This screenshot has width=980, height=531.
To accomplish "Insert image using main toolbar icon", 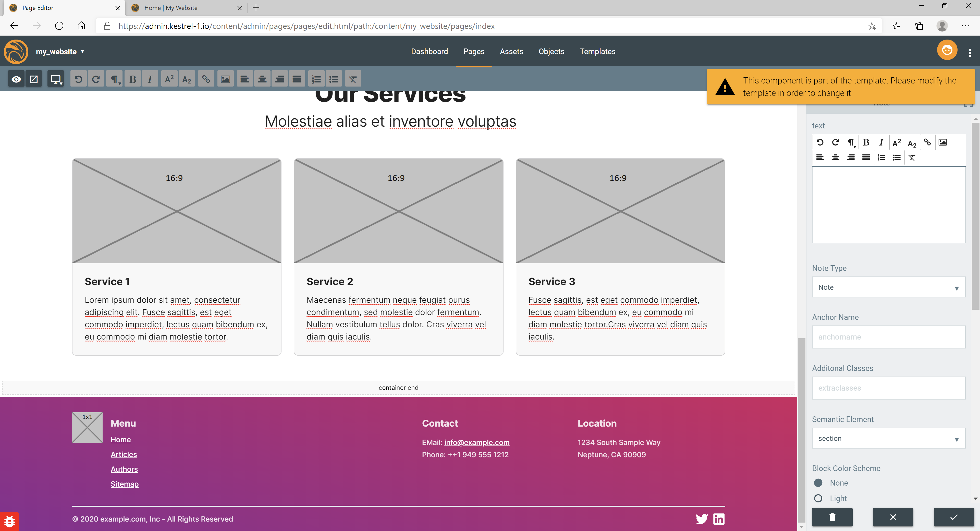I will (x=225, y=79).
